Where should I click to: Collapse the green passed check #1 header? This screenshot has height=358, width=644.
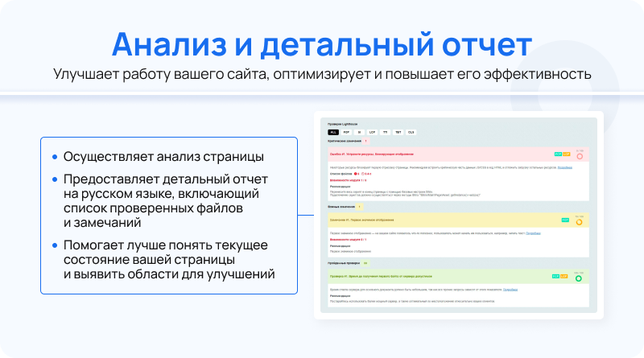pyautogui.click(x=458, y=276)
